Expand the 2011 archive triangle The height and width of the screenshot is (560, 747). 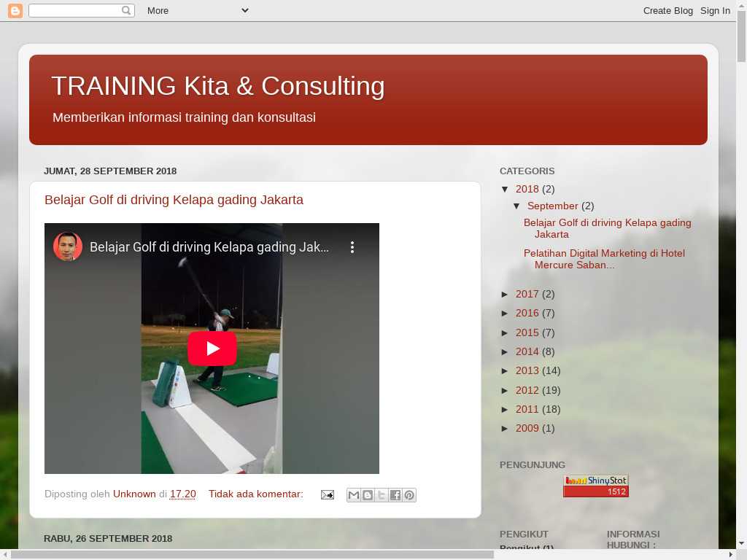505,410
